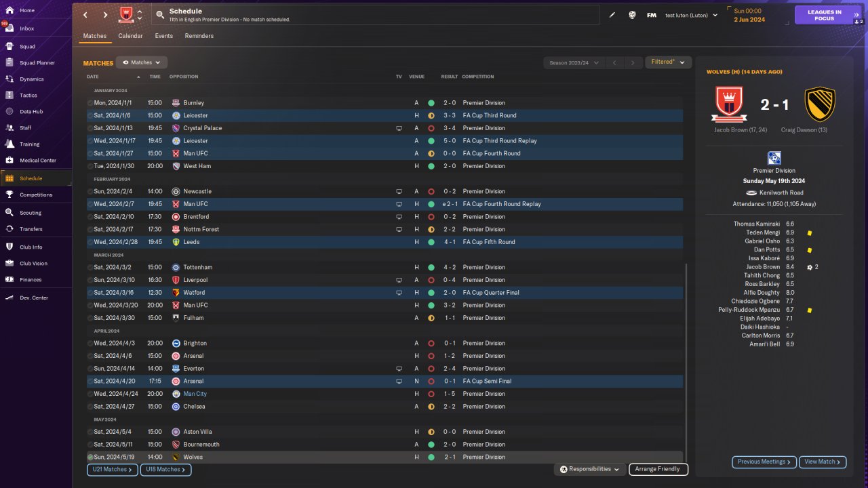Click the Premier Division logo in the match panel

pos(774,158)
